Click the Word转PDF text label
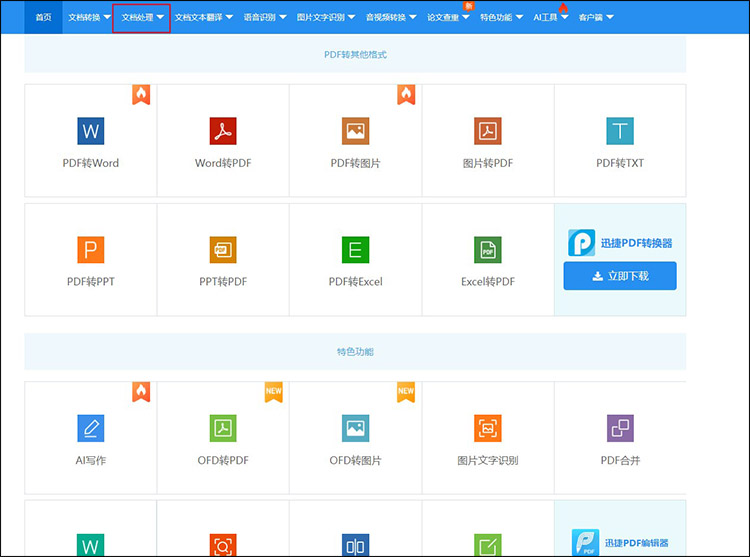This screenshot has width=750, height=557. [223, 163]
